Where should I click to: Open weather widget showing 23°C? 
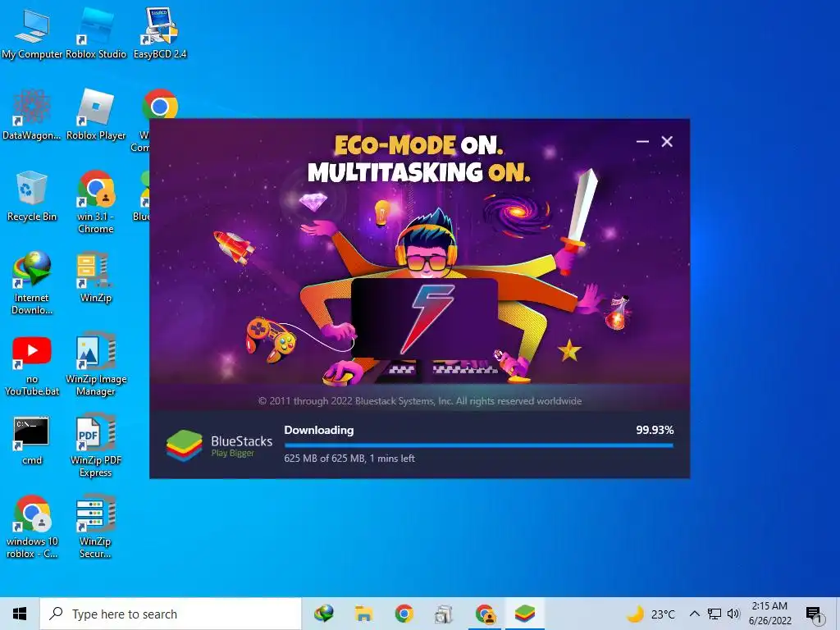(x=651, y=614)
